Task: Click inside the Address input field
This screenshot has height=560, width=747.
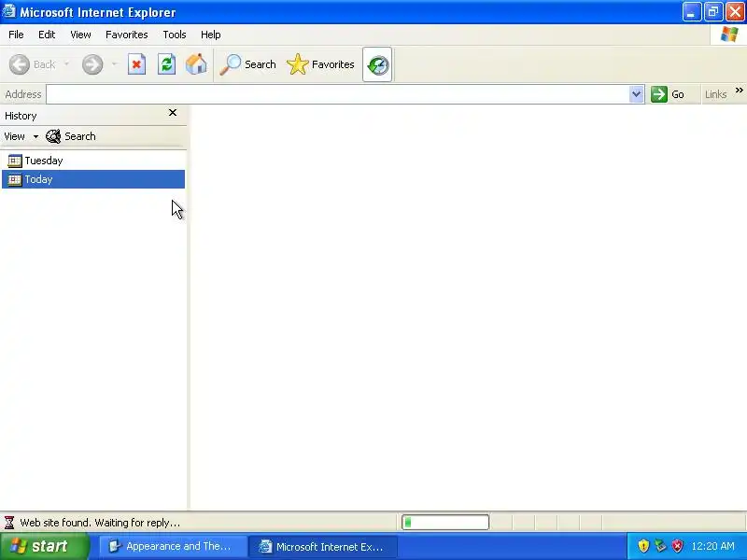Action: (x=338, y=94)
